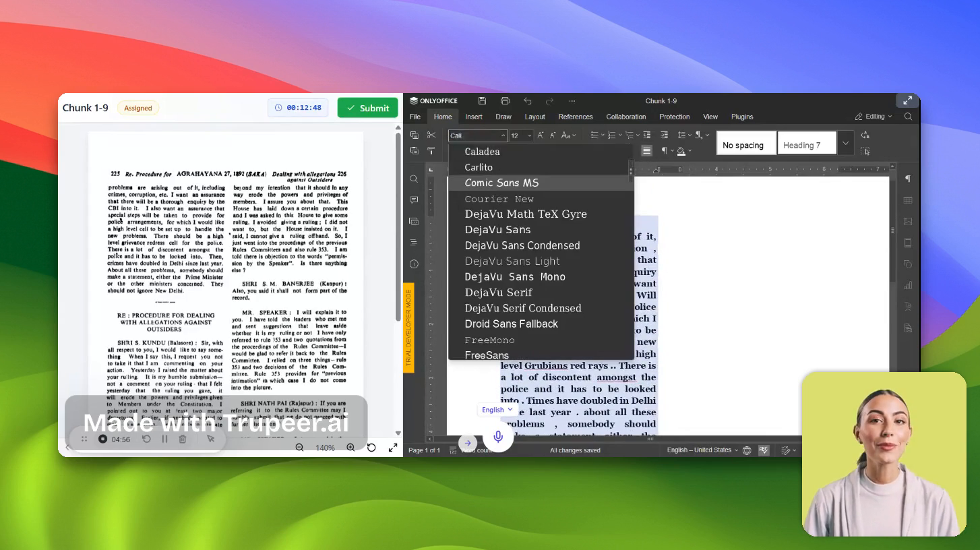Viewport: 980px width, 550px height.
Task: Switch to the Layout tab
Action: (535, 117)
